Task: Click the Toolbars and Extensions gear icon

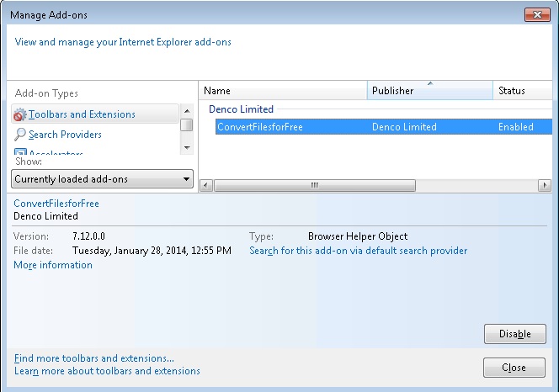Action: click(x=20, y=114)
